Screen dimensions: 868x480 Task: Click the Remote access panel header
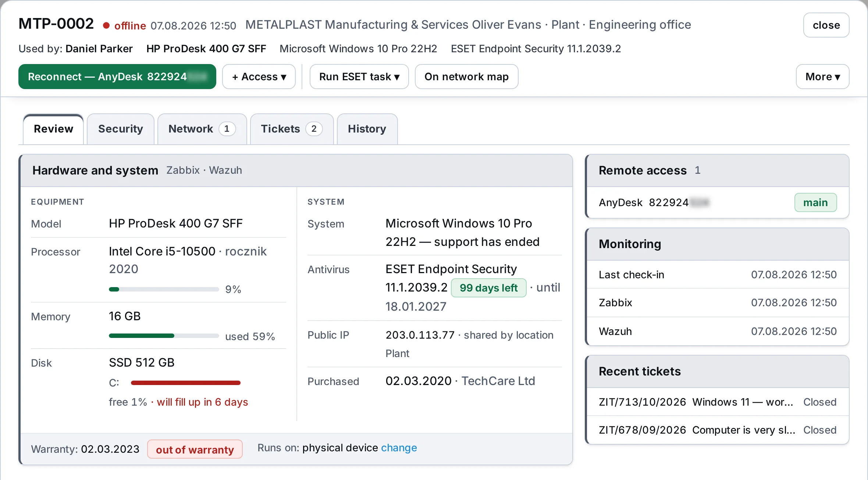pos(718,170)
